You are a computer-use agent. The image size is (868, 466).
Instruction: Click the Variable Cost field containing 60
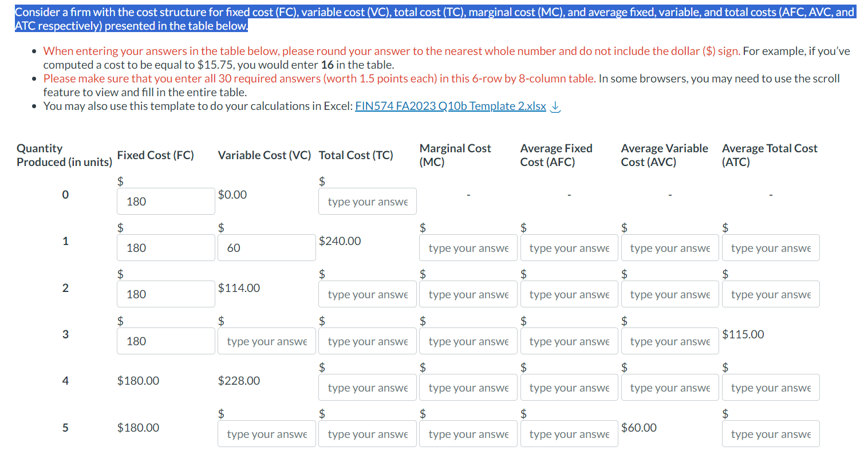[266, 247]
